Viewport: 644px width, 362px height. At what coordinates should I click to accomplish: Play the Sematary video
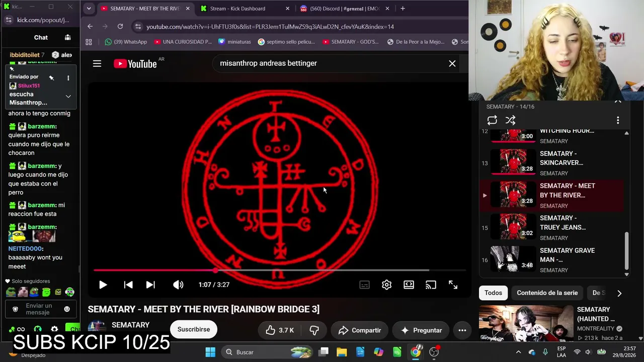(103, 285)
